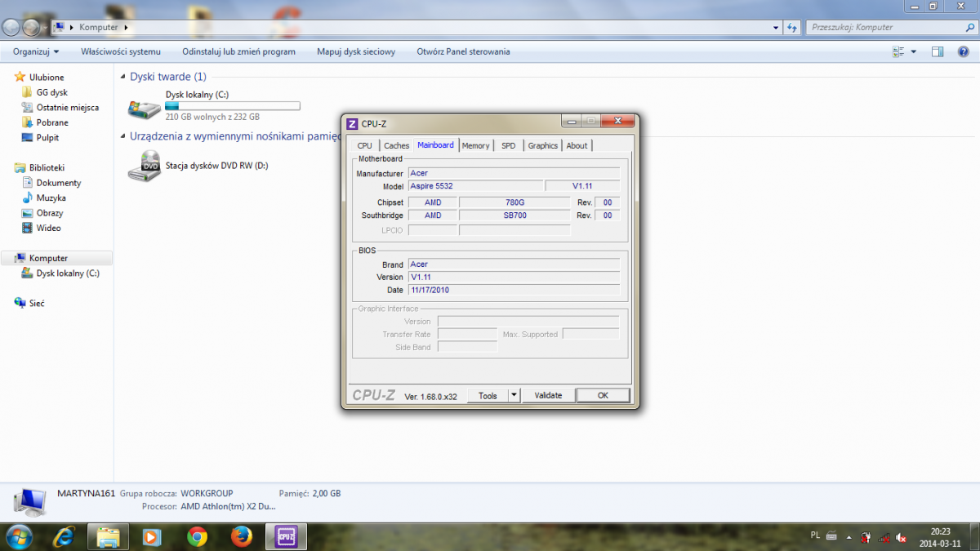
Task: Open Windows Media Player from the taskbar
Action: (x=153, y=536)
